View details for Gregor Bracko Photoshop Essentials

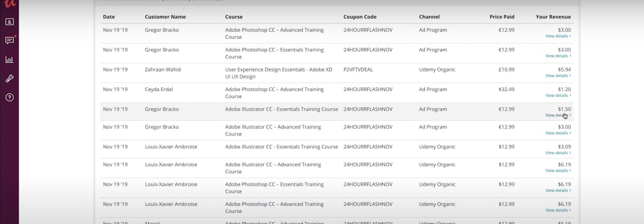pos(558,56)
